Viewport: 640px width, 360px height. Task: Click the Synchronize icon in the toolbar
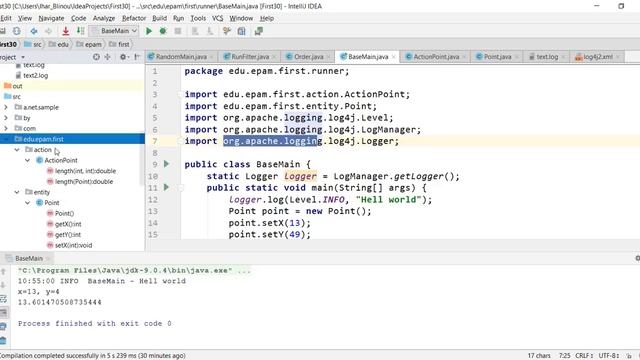pyautogui.click(x=16, y=31)
